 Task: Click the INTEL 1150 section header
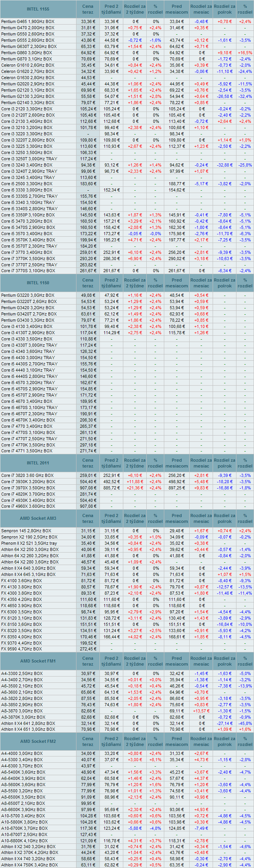click(x=38, y=283)
